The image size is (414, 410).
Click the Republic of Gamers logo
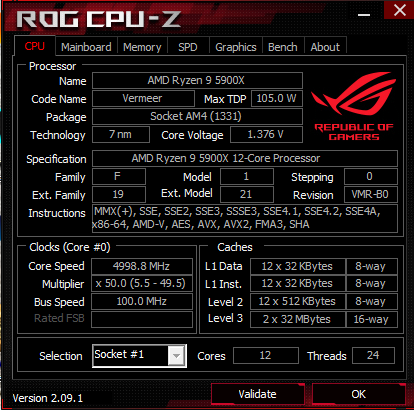click(x=354, y=106)
